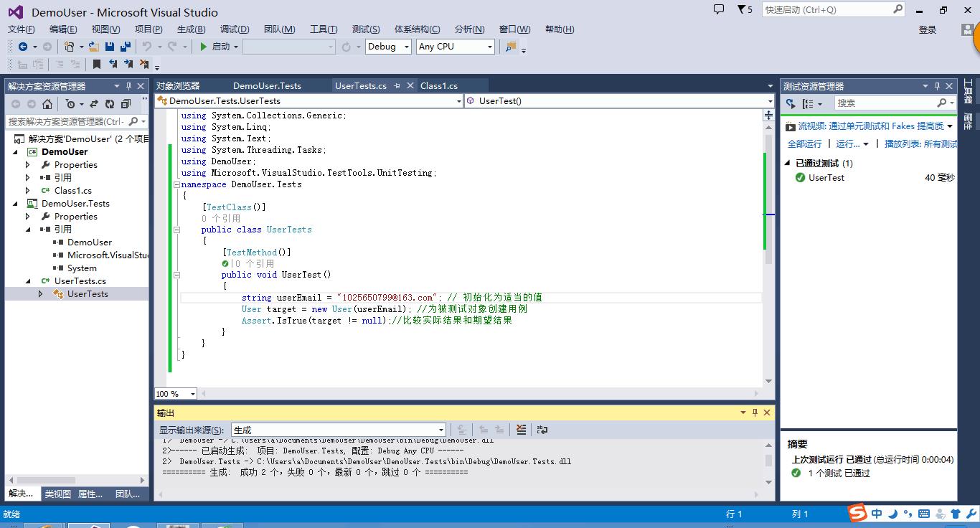Pin the UserTests.cs tab
Image resolution: width=980 pixels, height=528 pixels.
click(x=397, y=85)
